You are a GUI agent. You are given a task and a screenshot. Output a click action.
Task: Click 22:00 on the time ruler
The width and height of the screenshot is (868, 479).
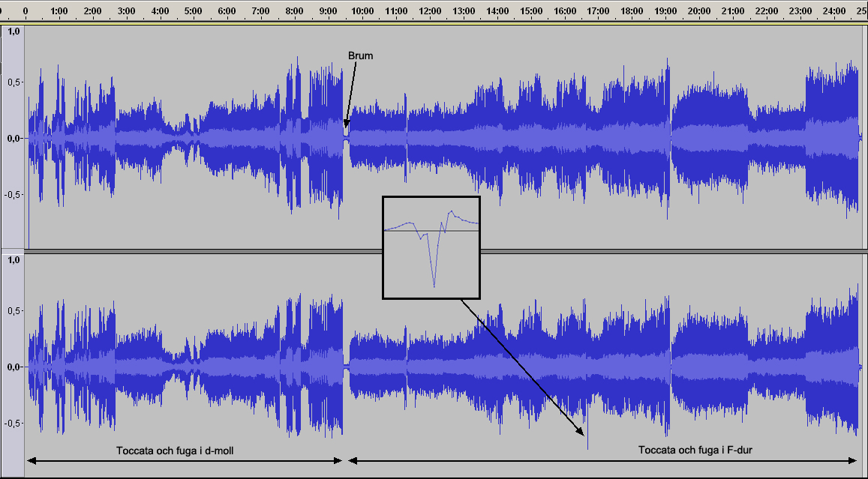click(767, 10)
